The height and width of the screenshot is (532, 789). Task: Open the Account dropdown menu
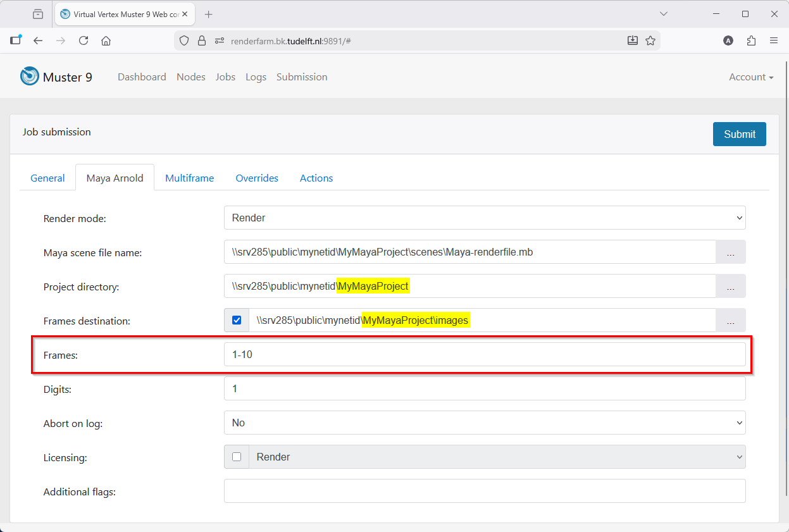pos(751,77)
